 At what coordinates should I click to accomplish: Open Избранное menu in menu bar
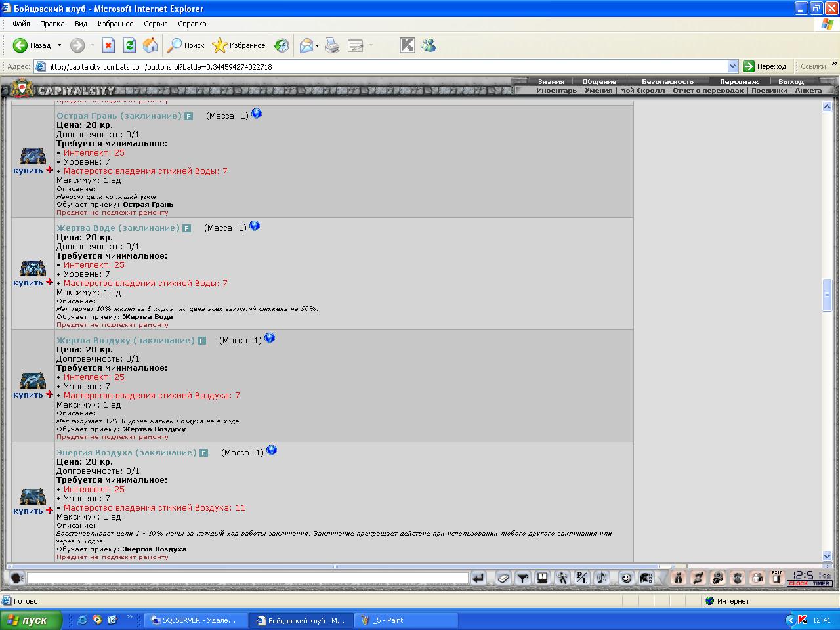(x=115, y=24)
